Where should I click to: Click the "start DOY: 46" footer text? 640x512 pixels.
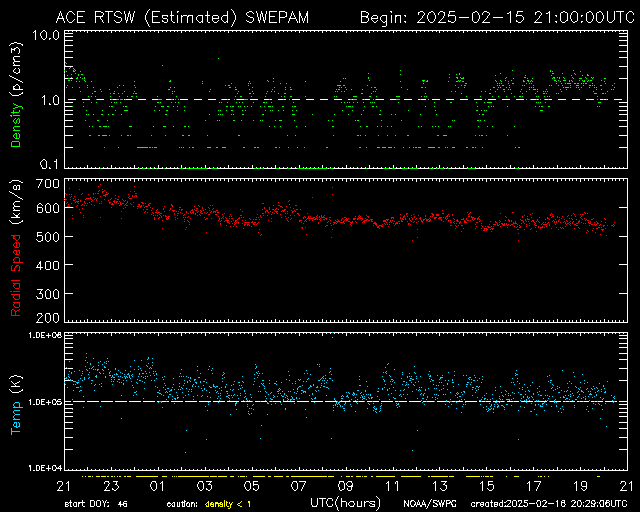(96, 504)
